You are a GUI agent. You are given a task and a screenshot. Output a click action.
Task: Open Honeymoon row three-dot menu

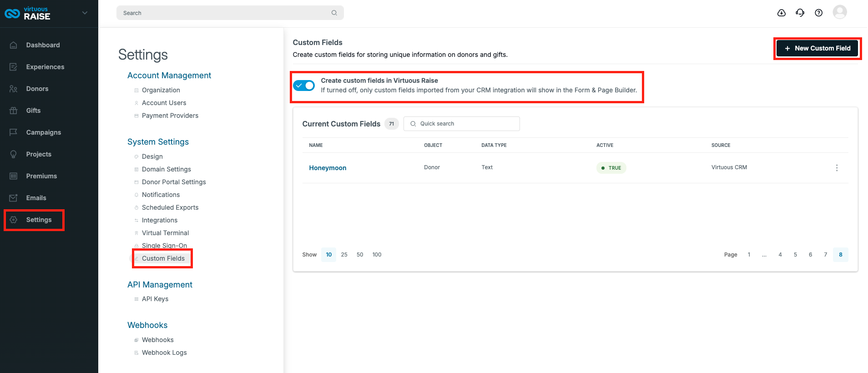tap(837, 168)
